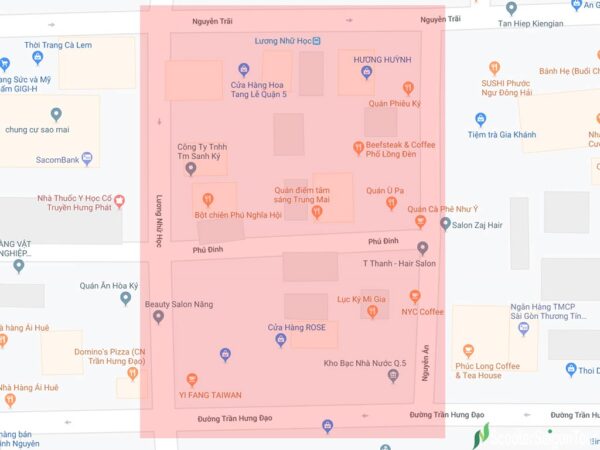Click the Lương Nhữ Học bus stop icon
The image size is (600, 450).
tap(316, 41)
